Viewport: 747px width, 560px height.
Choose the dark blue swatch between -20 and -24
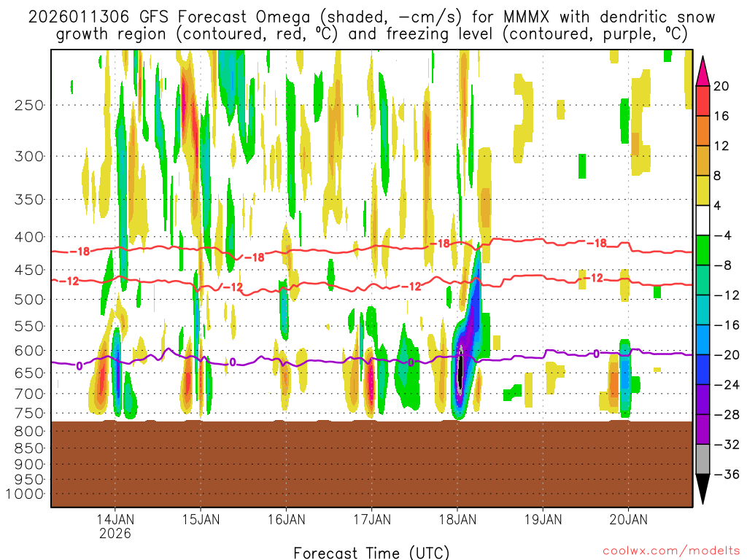pos(703,370)
